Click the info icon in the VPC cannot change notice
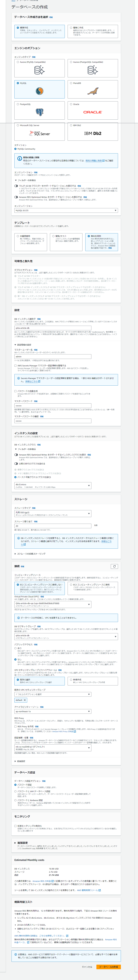Image resolution: width=138 pixels, height=980 pixels. [x=18, y=618]
